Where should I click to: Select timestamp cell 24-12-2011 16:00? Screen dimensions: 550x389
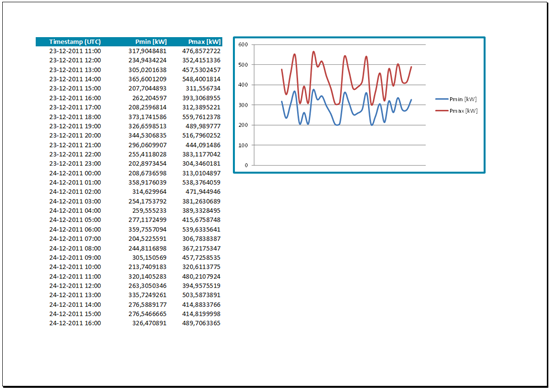[x=75, y=323]
